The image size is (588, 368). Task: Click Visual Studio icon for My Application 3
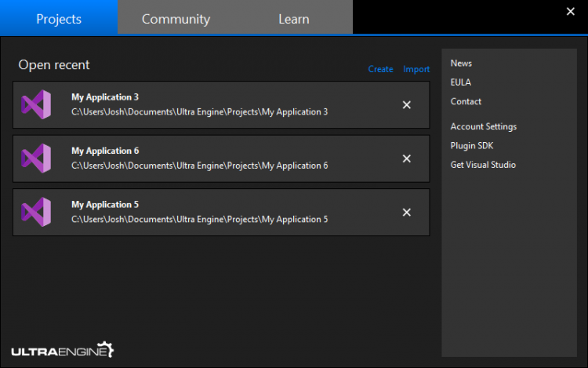click(36, 105)
